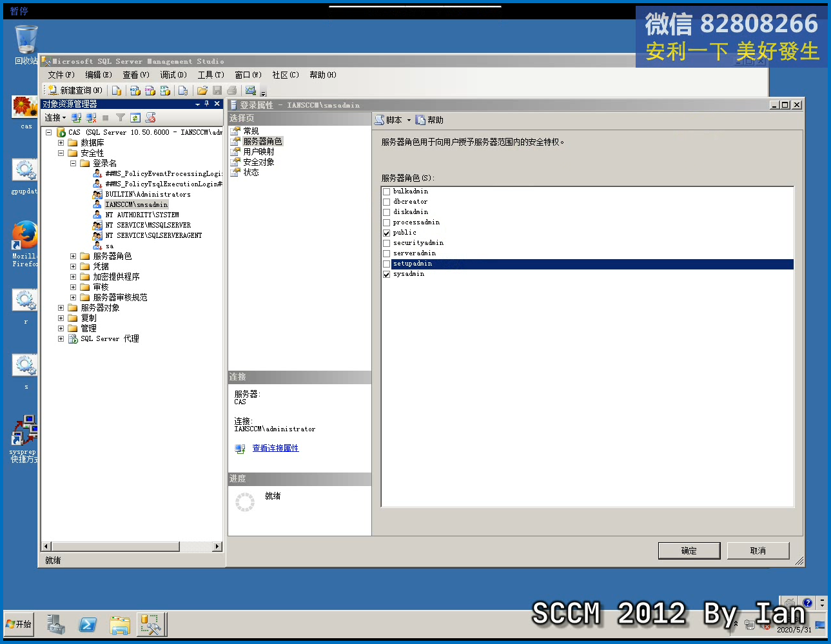Expand the 服务器对象 tree folder
This screenshot has width=831, height=644.
[x=61, y=307]
